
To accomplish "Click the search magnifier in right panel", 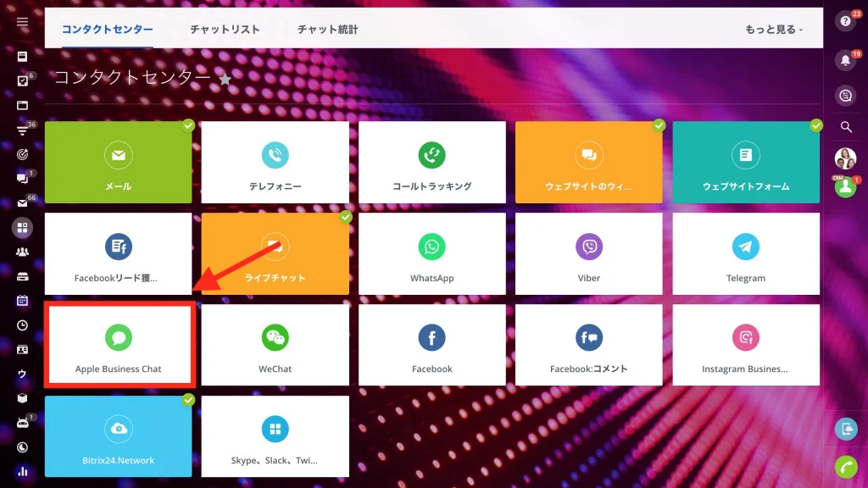I will click(846, 127).
